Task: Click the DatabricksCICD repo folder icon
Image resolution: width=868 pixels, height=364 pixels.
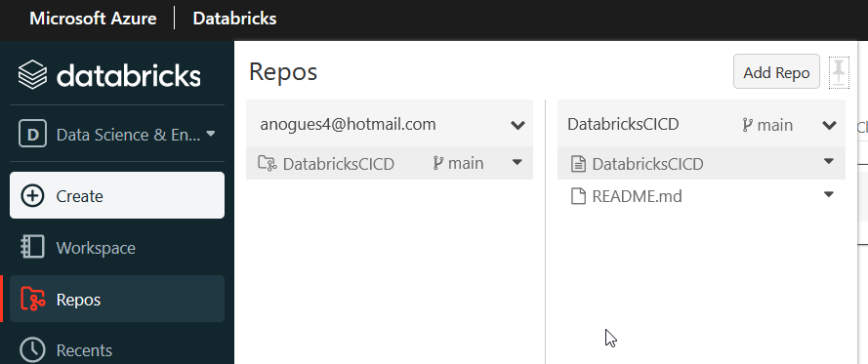Action: coord(268,163)
